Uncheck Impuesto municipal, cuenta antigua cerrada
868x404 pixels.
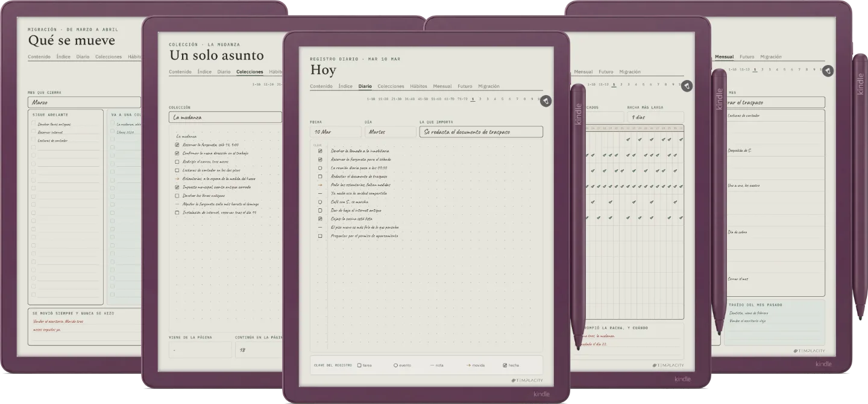tap(177, 187)
